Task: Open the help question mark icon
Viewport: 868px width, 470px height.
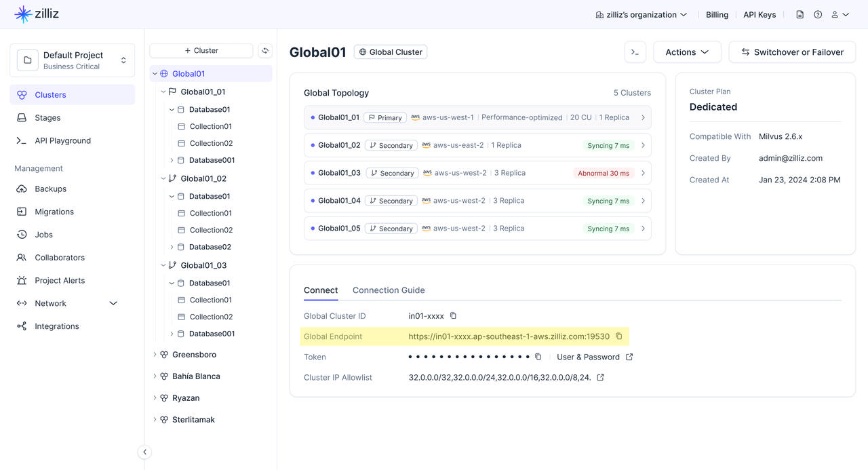Action: 818,15
